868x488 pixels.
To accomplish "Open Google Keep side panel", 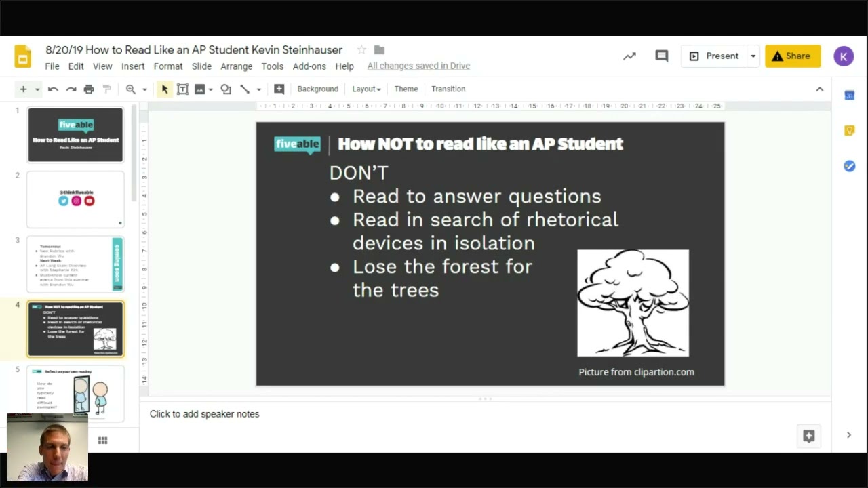I will coord(850,131).
